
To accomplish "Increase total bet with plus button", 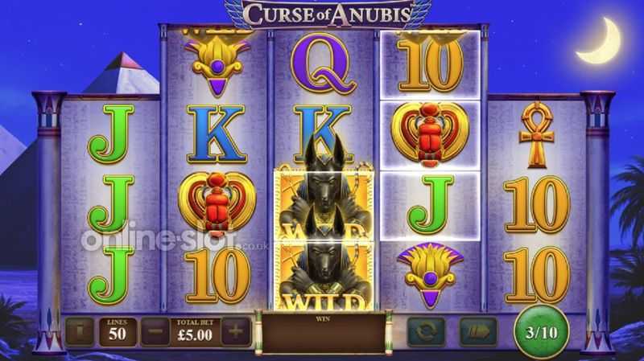I will (x=236, y=331).
